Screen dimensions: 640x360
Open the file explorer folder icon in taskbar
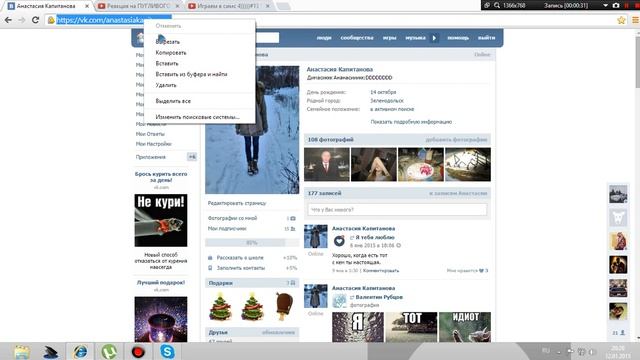(x=22, y=351)
